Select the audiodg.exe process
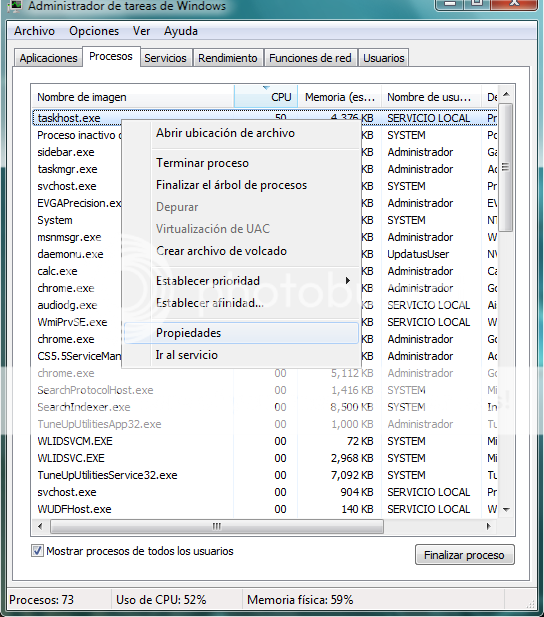The image size is (544, 617). pos(67,305)
